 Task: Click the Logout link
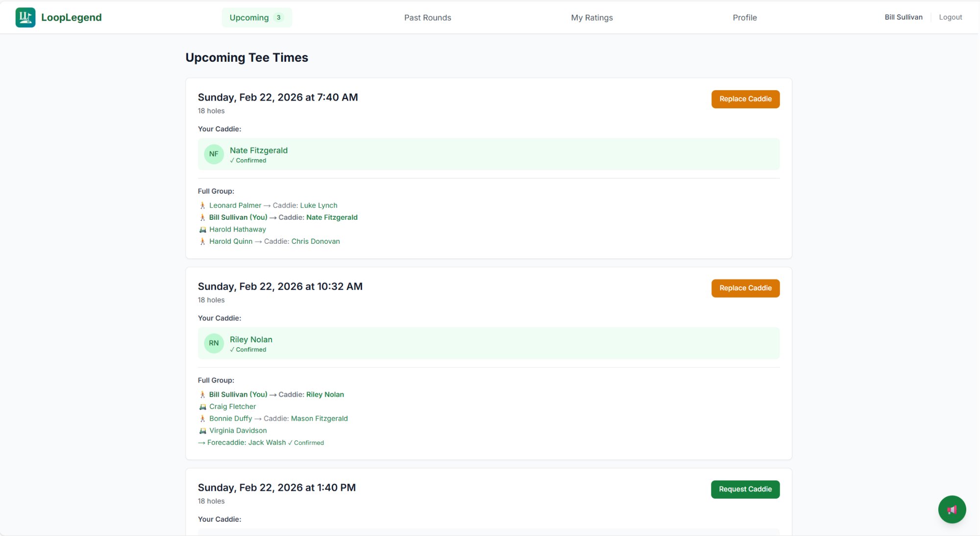pyautogui.click(x=950, y=17)
